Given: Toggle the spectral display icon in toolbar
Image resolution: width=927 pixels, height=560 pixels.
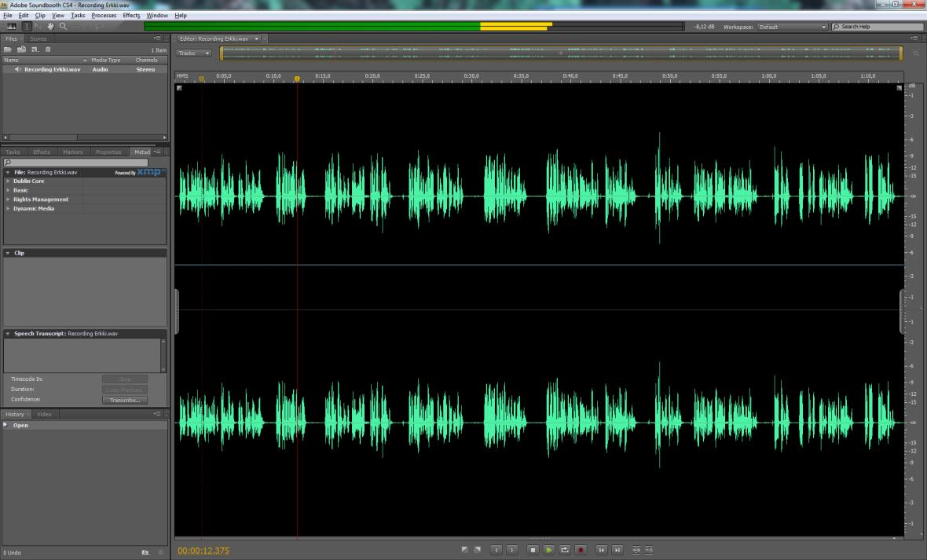Looking at the screenshot, I should pos(11,26).
